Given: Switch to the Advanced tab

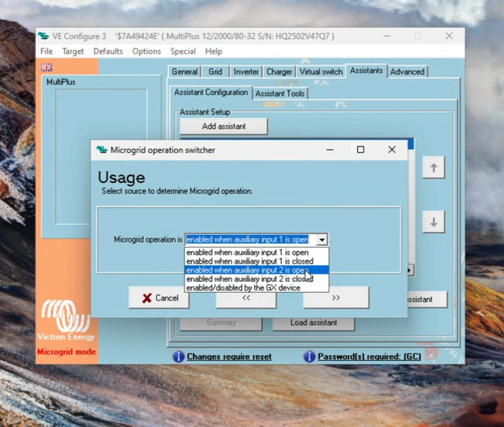Looking at the screenshot, I should pos(407,72).
